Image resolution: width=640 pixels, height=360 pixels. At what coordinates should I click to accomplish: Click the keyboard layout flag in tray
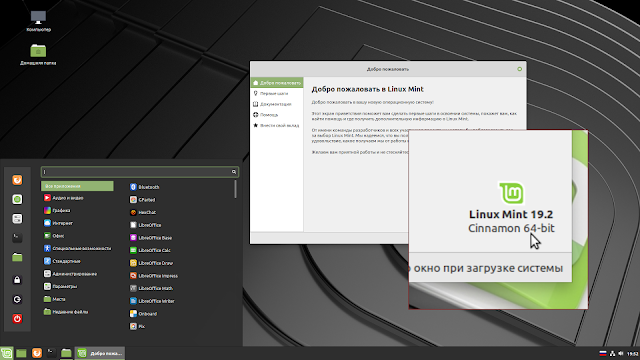[602, 353]
